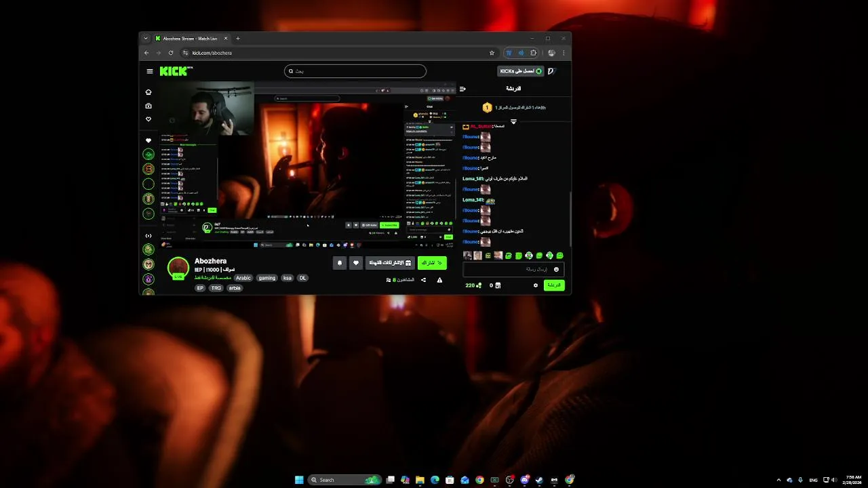This screenshot has width=868, height=488.
Task: Select the TRG tag
Action: 216,288
